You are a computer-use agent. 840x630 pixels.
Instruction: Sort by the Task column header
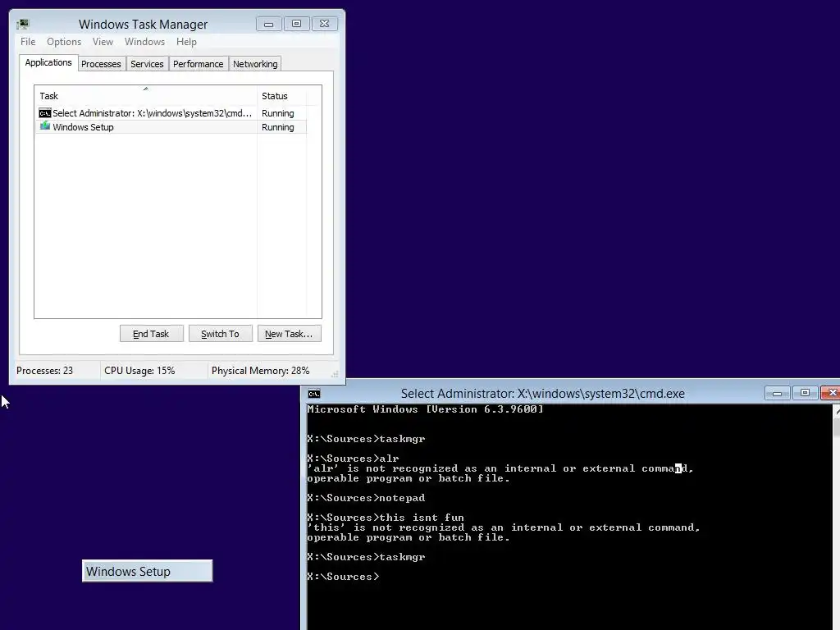146,96
